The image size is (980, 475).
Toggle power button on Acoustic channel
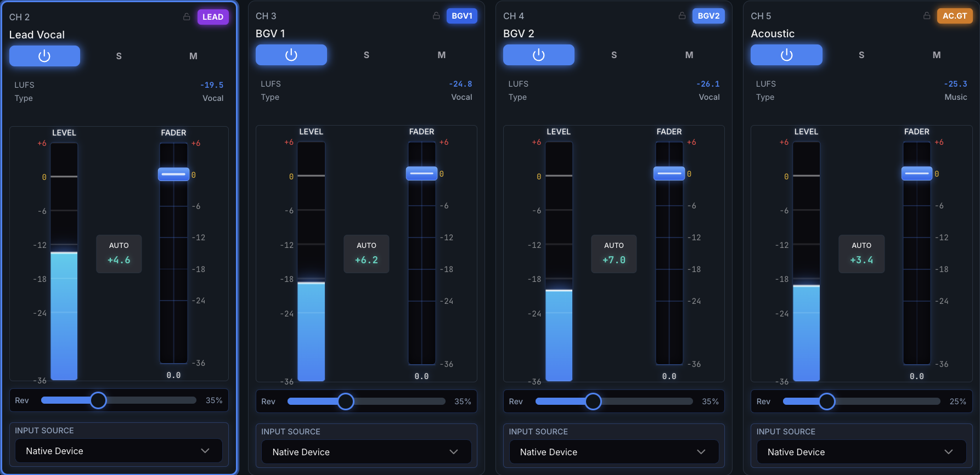pos(786,55)
